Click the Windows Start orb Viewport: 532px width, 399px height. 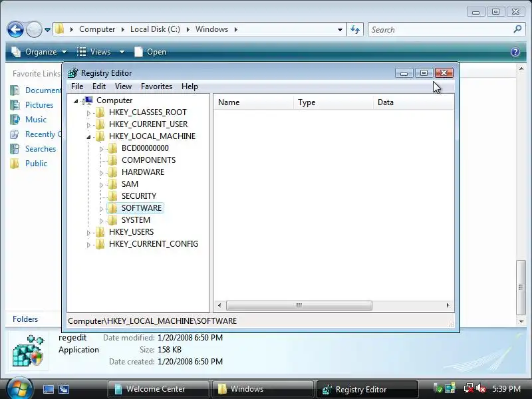pyautogui.click(x=19, y=388)
